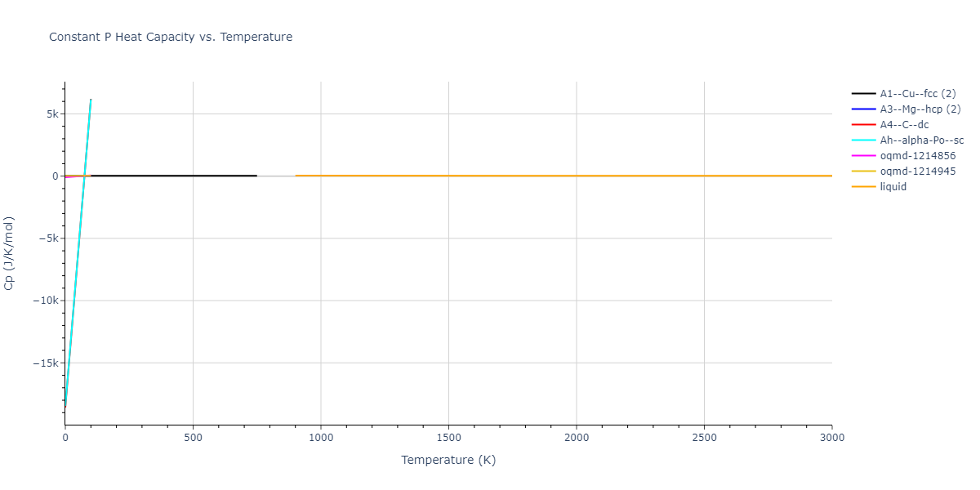Click the 500 tick label on x-axis
The image size is (980, 490).
tap(193, 438)
